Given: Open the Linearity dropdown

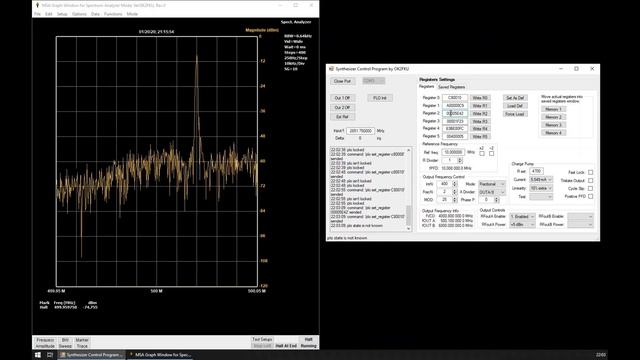Looking at the screenshot, I should tap(541, 188).
